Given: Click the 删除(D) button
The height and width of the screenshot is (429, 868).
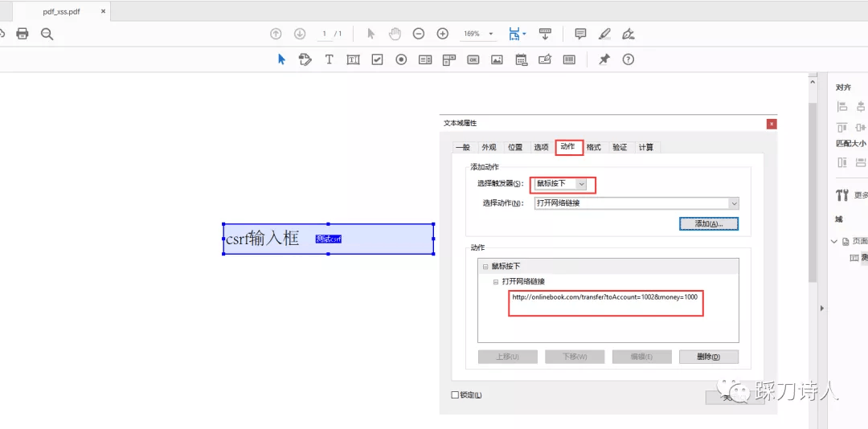Looking at the screenshot, I should [x=709, y=357].
